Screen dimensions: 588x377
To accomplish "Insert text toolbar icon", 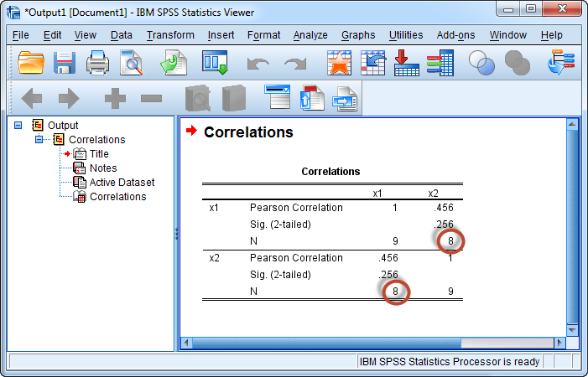I will [x=345, y=99].
